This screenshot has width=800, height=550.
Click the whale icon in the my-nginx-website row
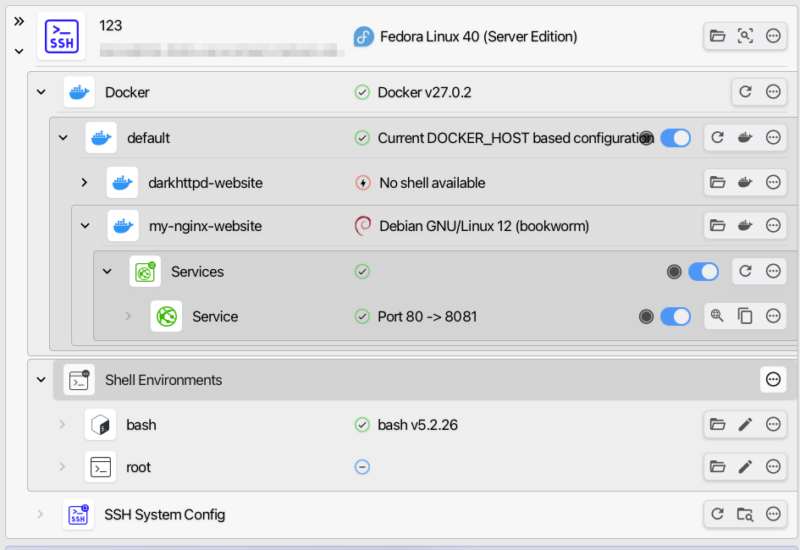point(745,226)
